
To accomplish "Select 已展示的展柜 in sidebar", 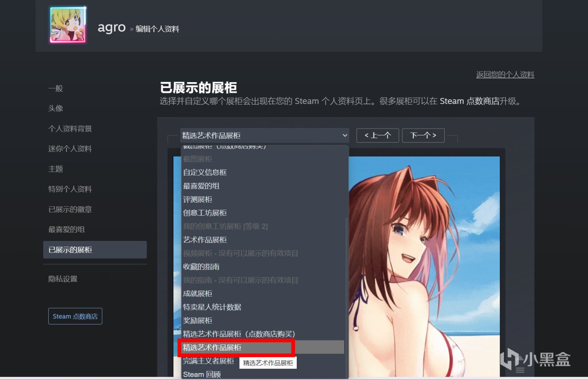I will click(x=95, y=250).
